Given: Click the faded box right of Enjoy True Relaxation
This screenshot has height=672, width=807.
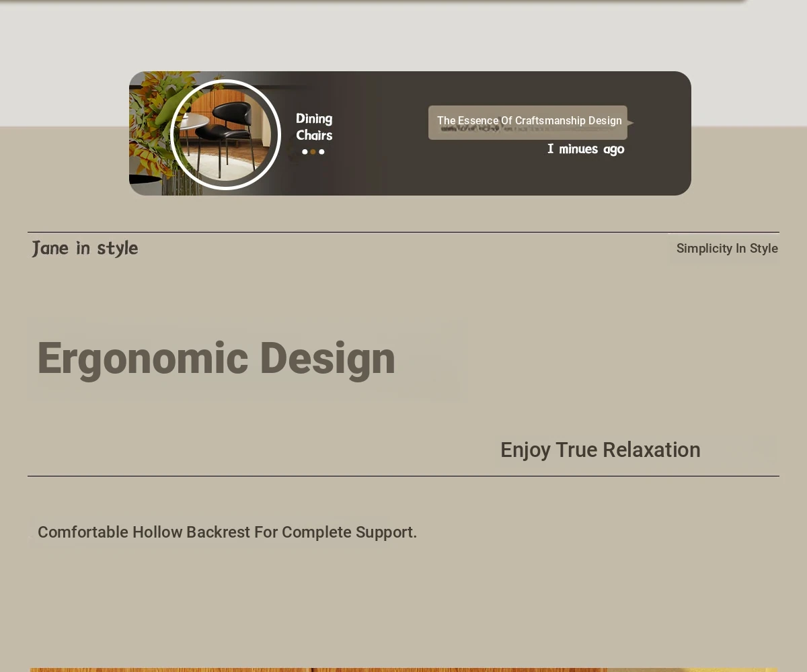Looking at the screenshot, I should pos(755,451).
